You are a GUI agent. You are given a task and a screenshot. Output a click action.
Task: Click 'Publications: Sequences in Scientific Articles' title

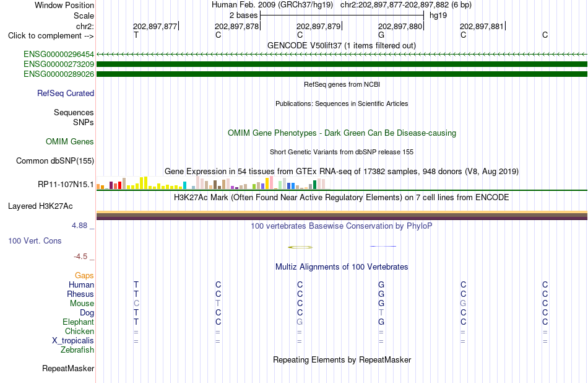tap(342, 103)
